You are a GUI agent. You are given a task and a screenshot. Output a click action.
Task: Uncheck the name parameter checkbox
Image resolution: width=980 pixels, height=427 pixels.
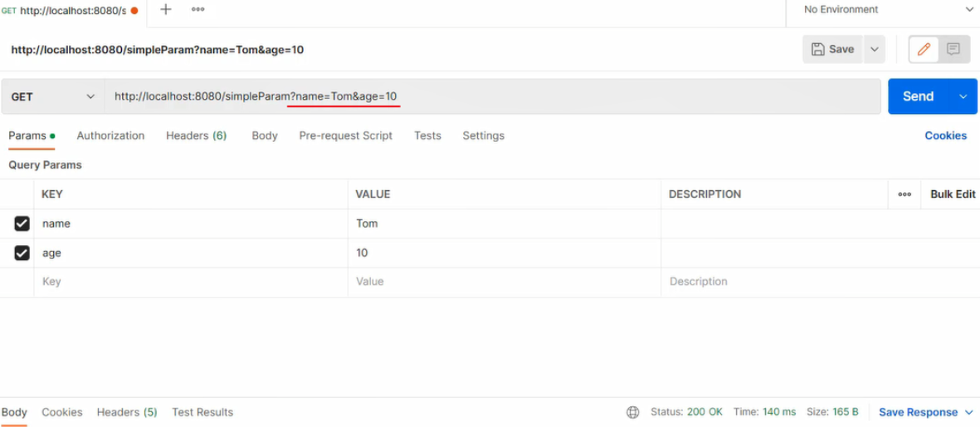click(22, 223)
